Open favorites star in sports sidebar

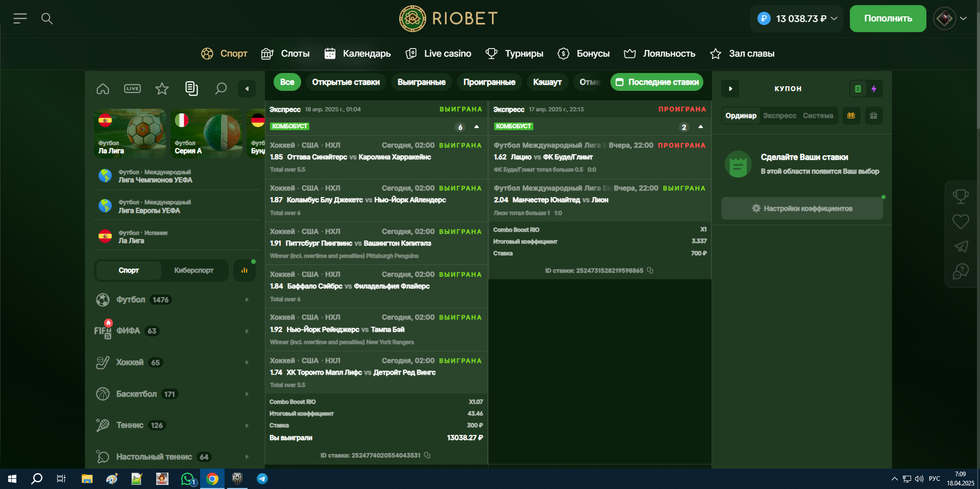coord(162,89)
